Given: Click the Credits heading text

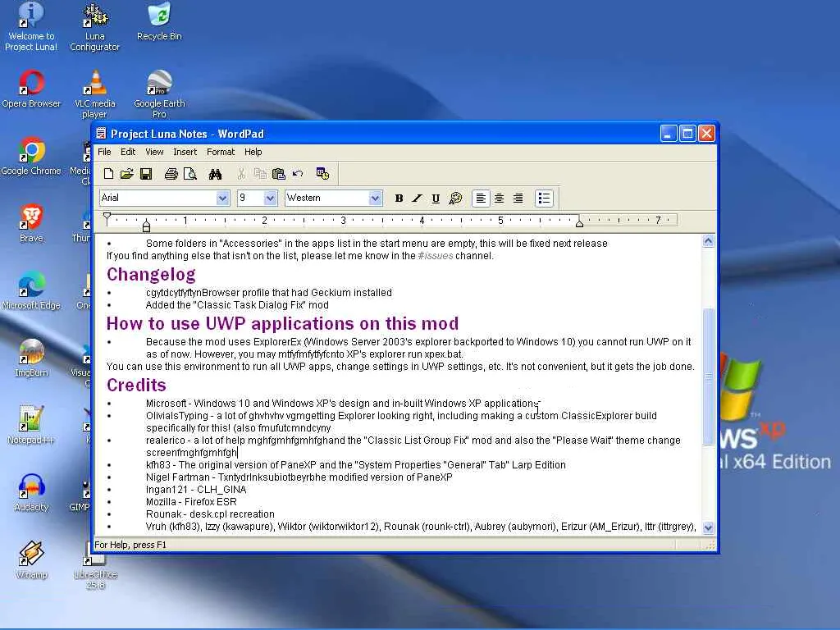Looking at the screenshot, I should coord(136,386).
